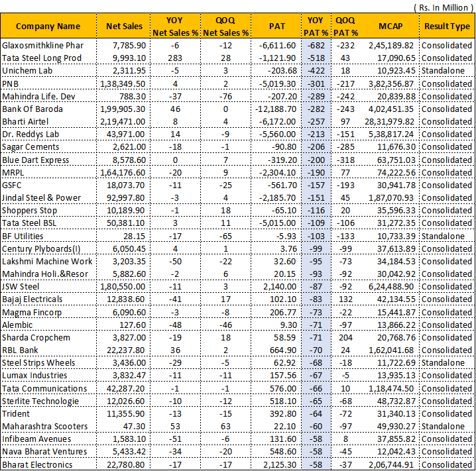Select the Bharti Airtel name cell
The width and height of the screenshot is (476, 471).
[x=25, y=122]
